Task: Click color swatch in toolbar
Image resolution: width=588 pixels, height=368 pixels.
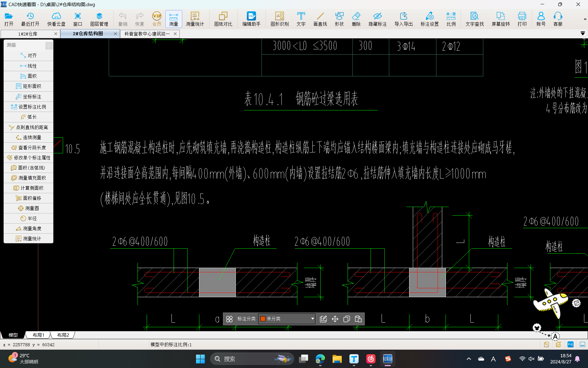Action: pos(264,319)
